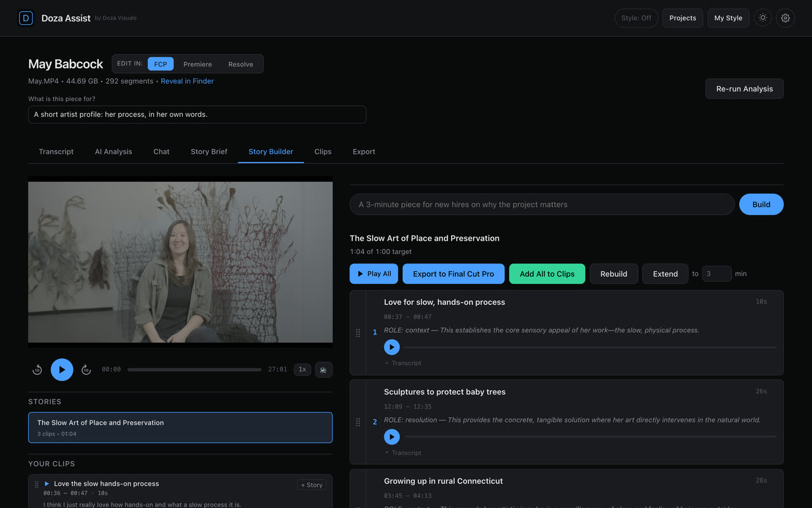
Task: Play the 'Sculptures to protect baby trees' clip
Action: 391,436
